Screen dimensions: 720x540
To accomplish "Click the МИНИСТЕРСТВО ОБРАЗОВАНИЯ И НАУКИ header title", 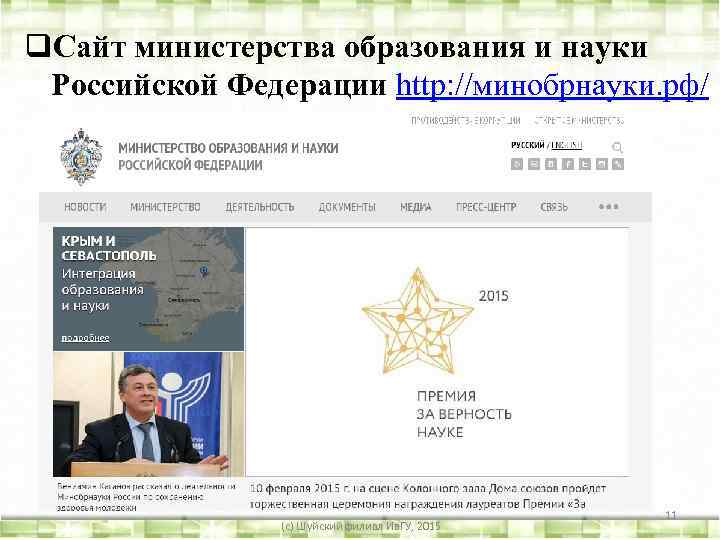I will (x=228, y=157).
